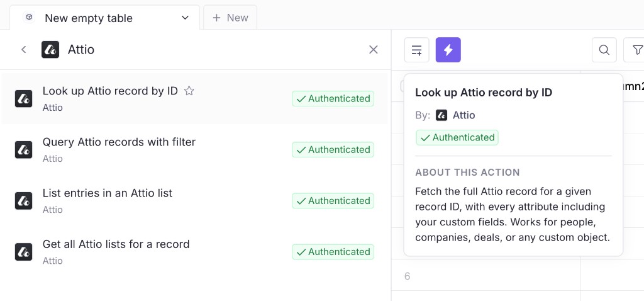This screenshot has height=301, width=644.
Task: Click the Attio logo in panel header
Action: (x=50, y=50)
